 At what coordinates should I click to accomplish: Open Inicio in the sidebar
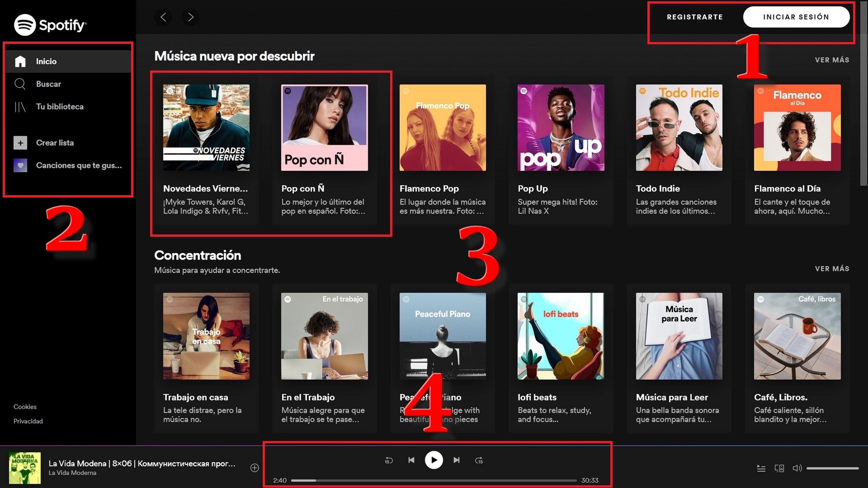point(68,61)
